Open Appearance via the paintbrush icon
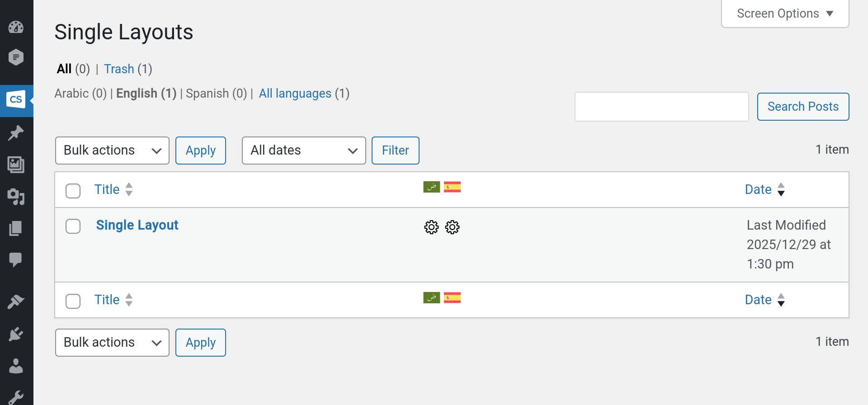This screenshot has width=868, height=405. coord(16,301)
